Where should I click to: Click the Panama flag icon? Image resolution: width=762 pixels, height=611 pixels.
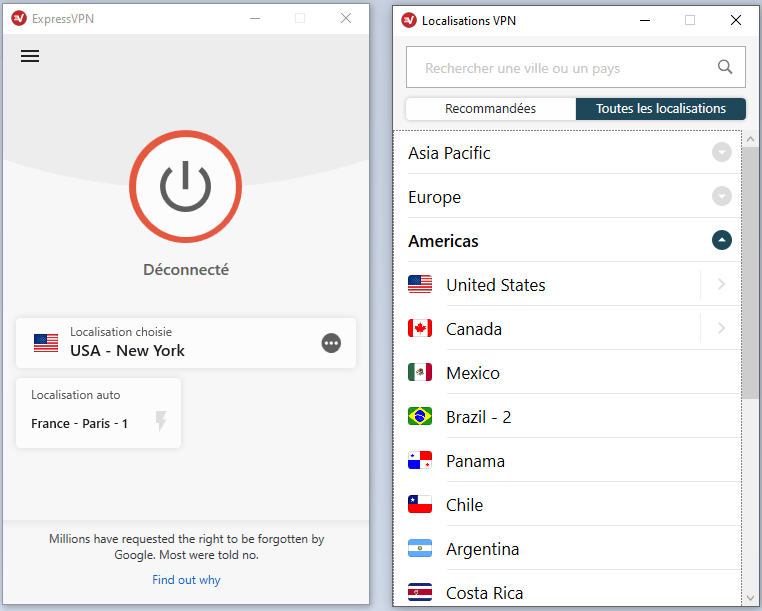coord(420,460)
